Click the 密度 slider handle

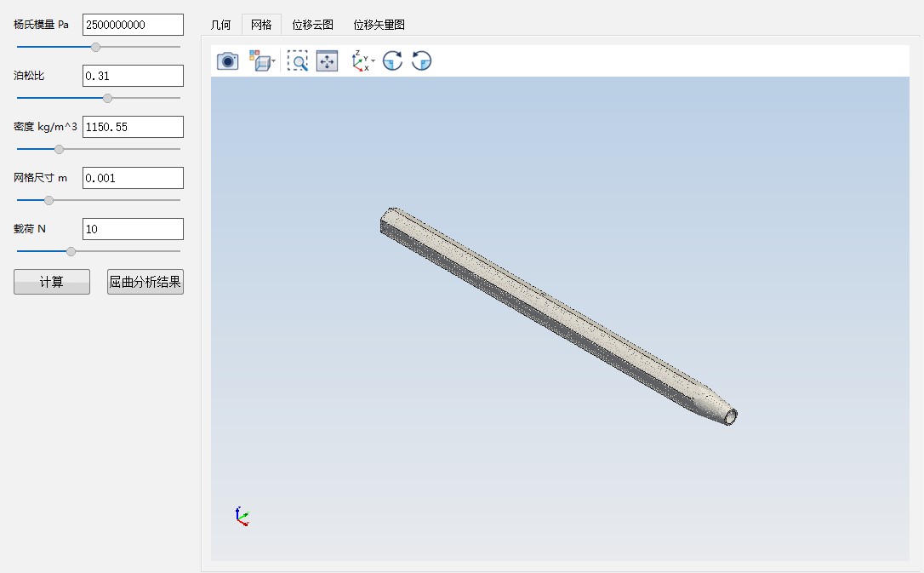[x=59, y=150]
